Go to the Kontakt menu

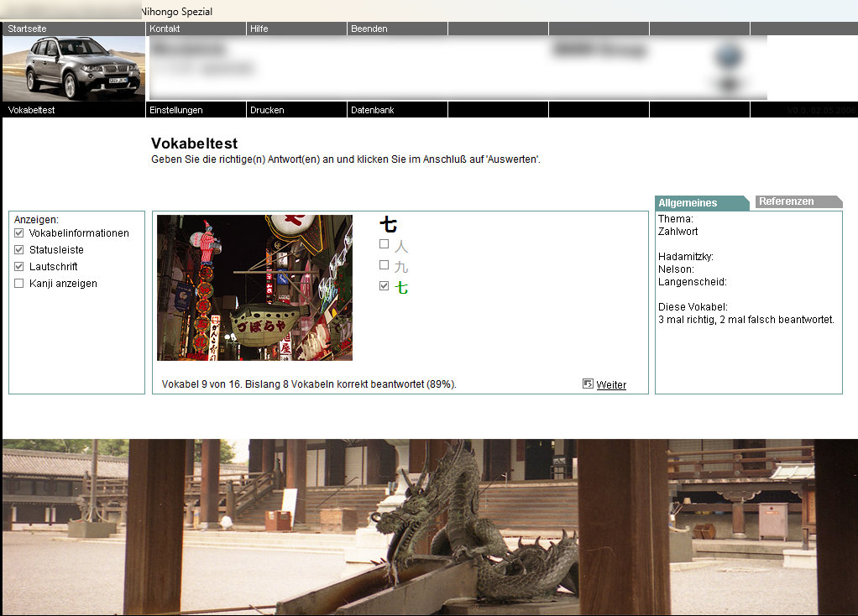coord(165,29)
